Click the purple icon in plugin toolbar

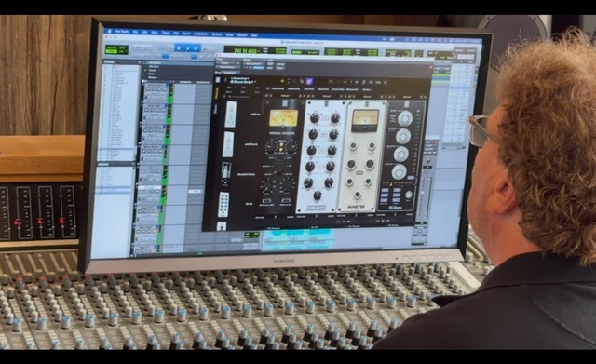(x=309, y=81)
